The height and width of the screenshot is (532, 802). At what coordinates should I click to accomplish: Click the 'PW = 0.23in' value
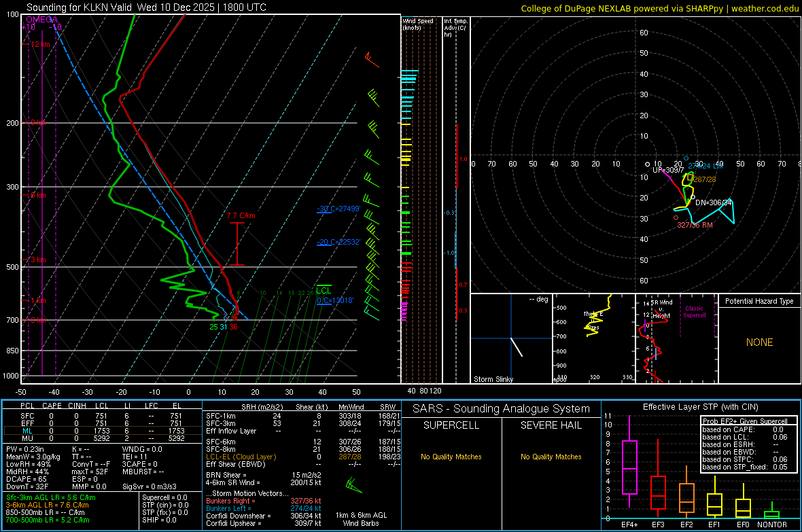(x=26, y=449)
